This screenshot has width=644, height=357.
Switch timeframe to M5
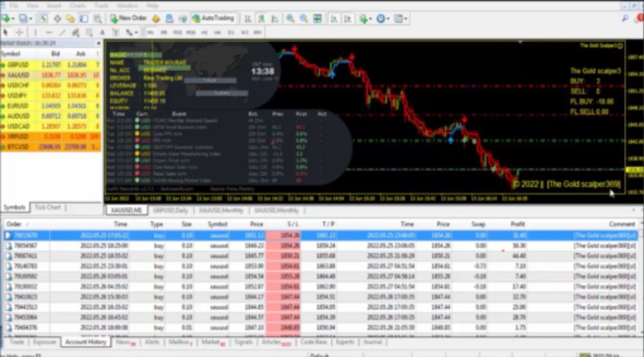pyautogui.click(x=164, y=32)
